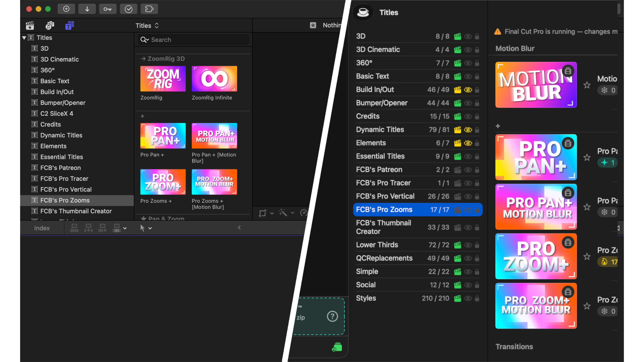
Task: Show the Libraries clapperboard sidebar icon
Action: tap(30, 25)
